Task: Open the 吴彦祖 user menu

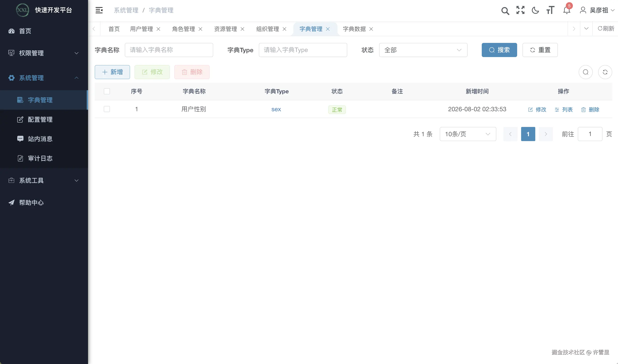Action: pos(597,10)
